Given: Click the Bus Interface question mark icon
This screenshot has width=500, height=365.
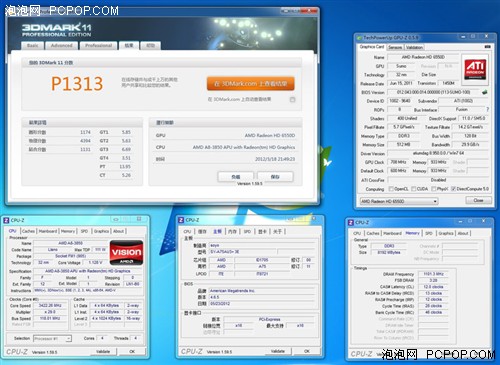Looking at the screenshot, I should click(x=487, y=109).
